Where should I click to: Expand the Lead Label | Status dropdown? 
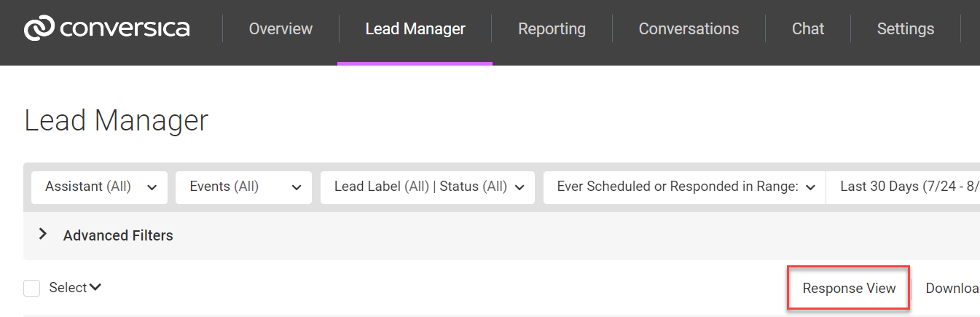pyautogui.click(x=428, y=187)
